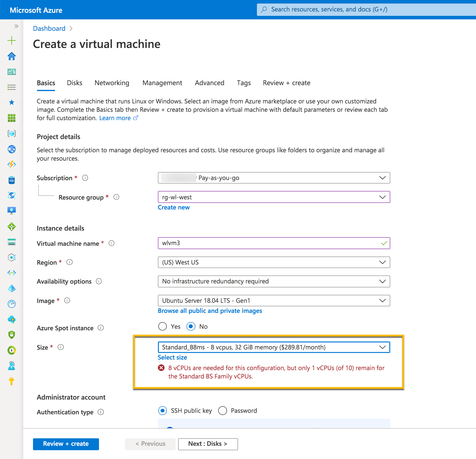Open the Dashboard chart icon in sidebar
The image size is (476, 459).
click(11, 72)
